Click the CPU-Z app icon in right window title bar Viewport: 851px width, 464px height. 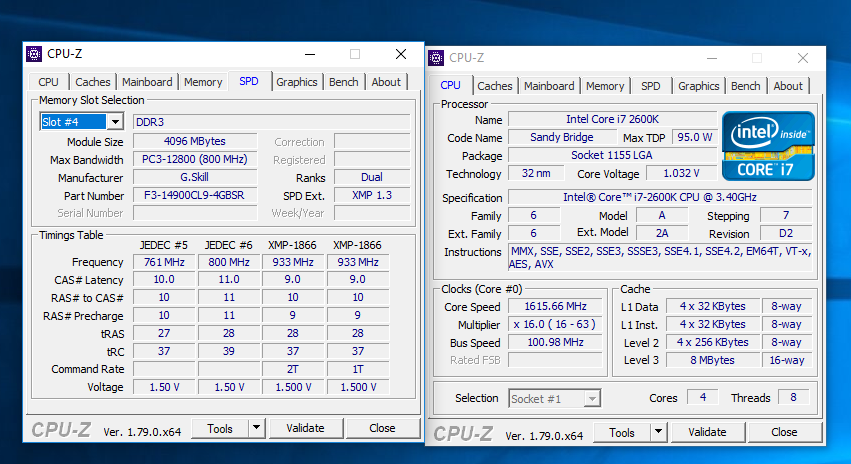coord(436,58)
